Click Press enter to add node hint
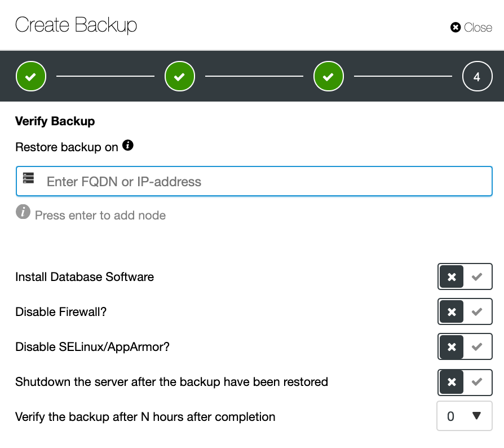Image resolution: width=504 pixels, height=448 pixels. [x=100, y=215]
